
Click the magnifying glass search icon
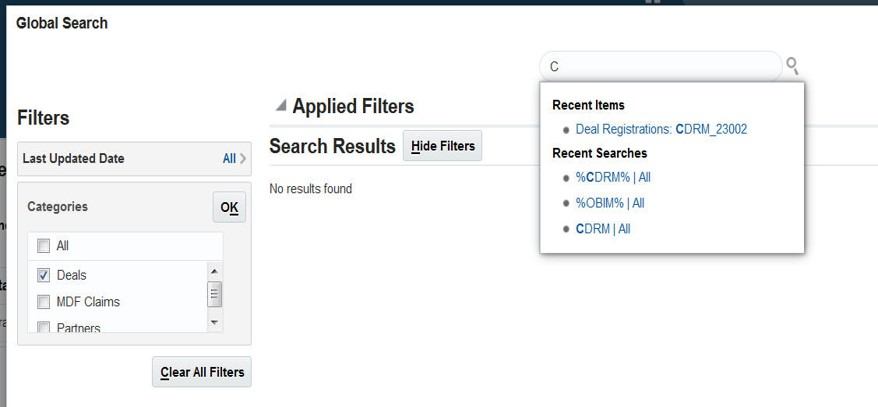click(792, 66)
